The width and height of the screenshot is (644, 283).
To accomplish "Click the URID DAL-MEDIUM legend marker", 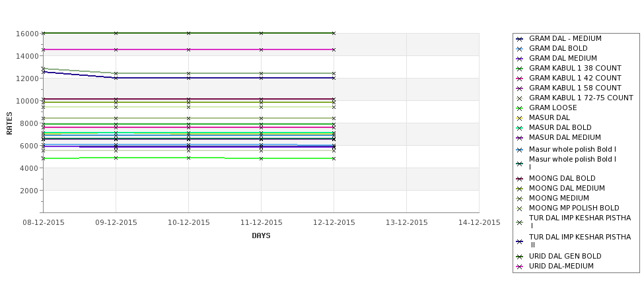I will [520, 267].
